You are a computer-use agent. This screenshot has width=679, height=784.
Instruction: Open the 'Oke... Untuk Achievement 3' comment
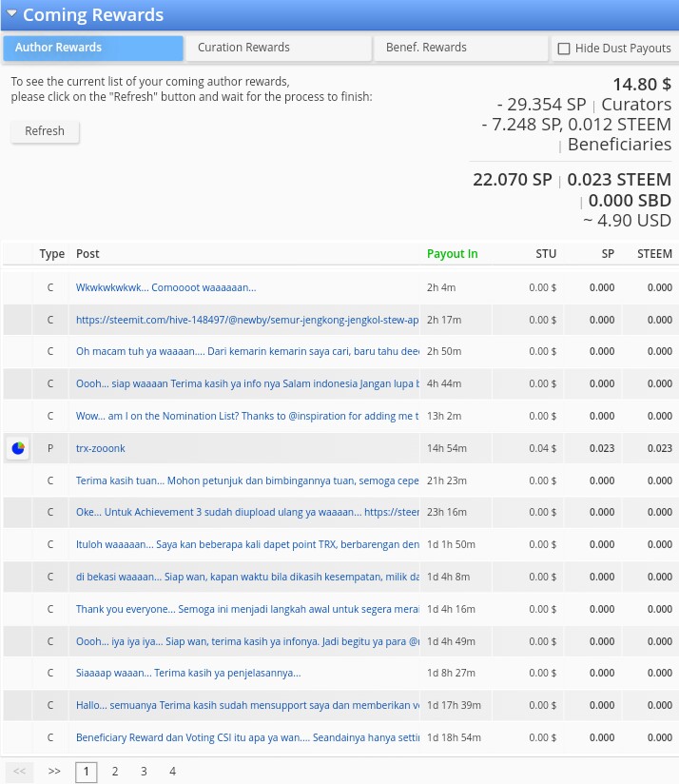[x=247, y=513]
